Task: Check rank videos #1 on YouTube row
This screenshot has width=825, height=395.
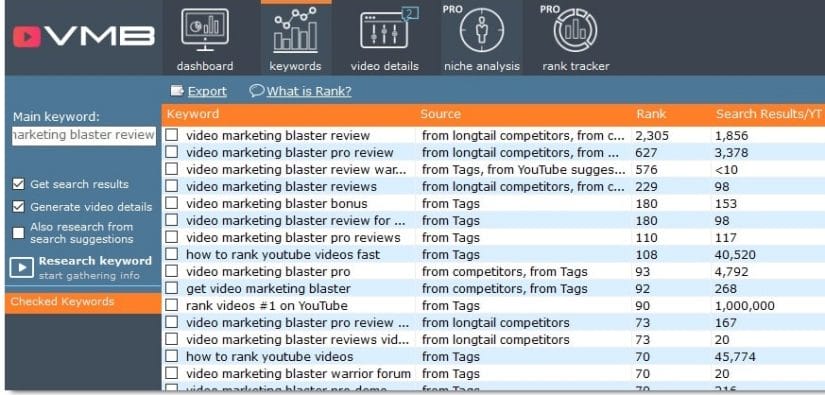Action: pos(172,306)
